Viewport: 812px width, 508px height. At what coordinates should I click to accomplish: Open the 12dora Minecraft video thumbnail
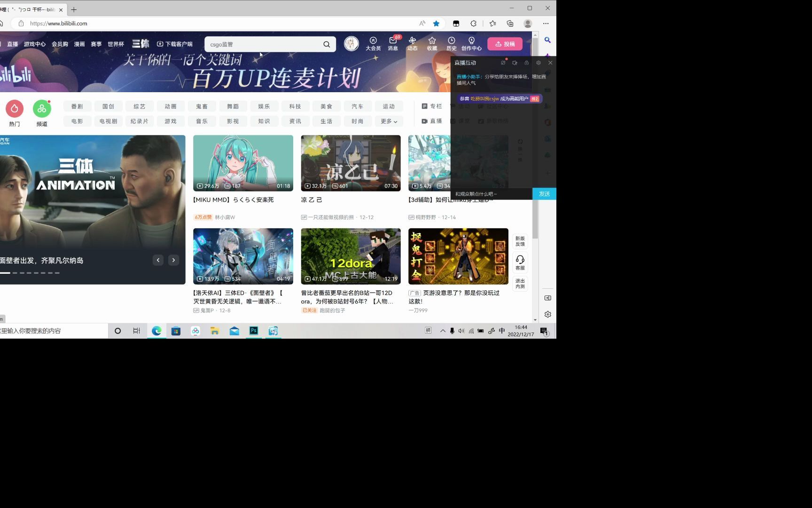(x=351, y=256)
